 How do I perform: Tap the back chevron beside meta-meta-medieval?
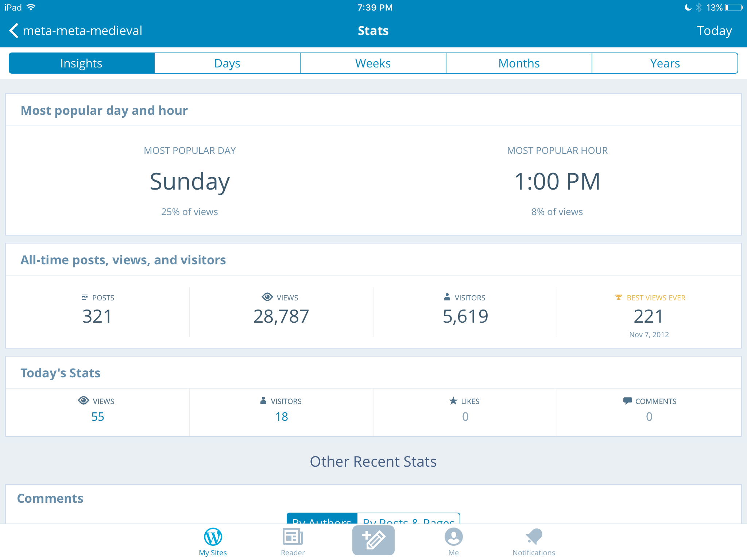[14, 31]
